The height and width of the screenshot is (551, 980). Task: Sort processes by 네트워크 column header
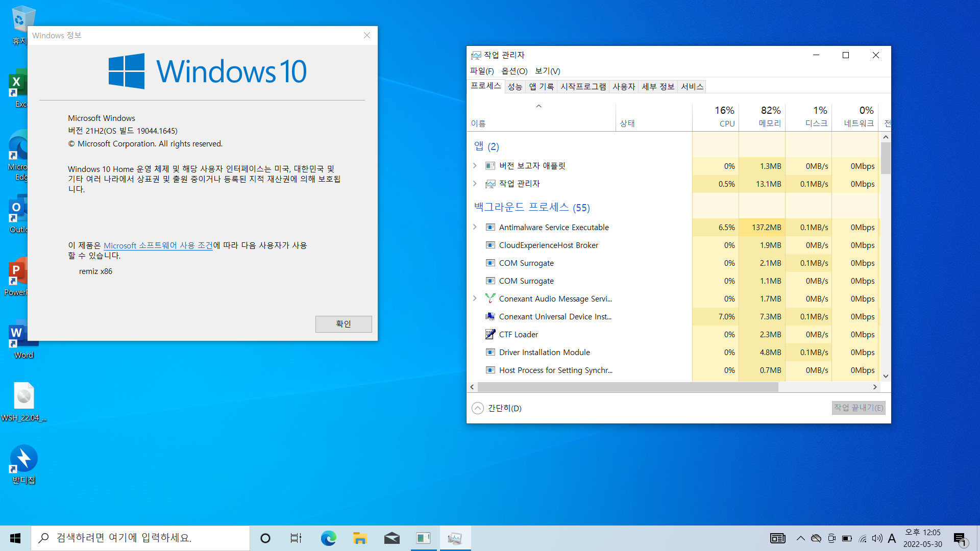point(855,117)
